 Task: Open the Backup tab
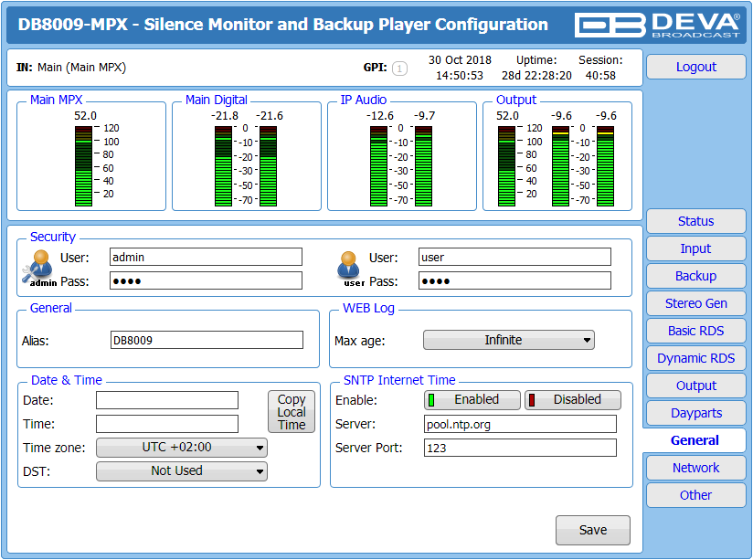695,276
